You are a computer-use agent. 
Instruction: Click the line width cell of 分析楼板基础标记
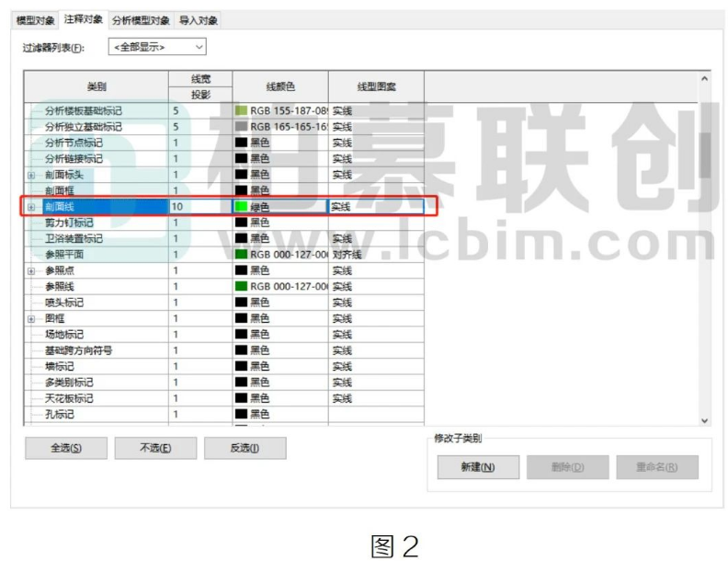(200, 111)
